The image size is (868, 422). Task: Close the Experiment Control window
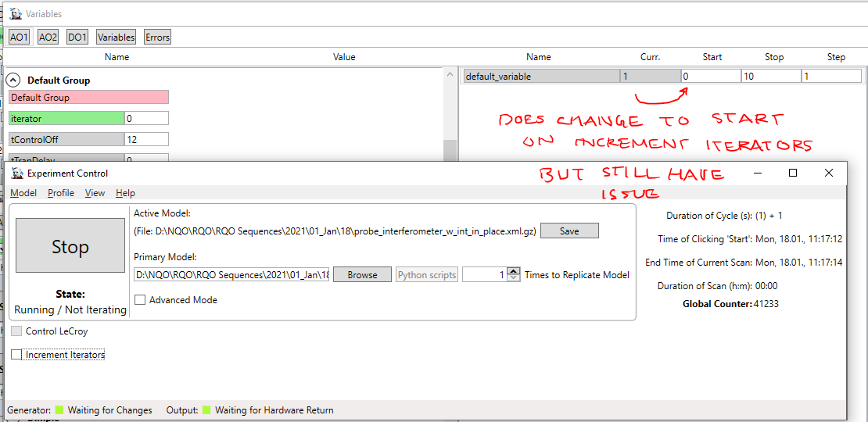coord(829,173)
